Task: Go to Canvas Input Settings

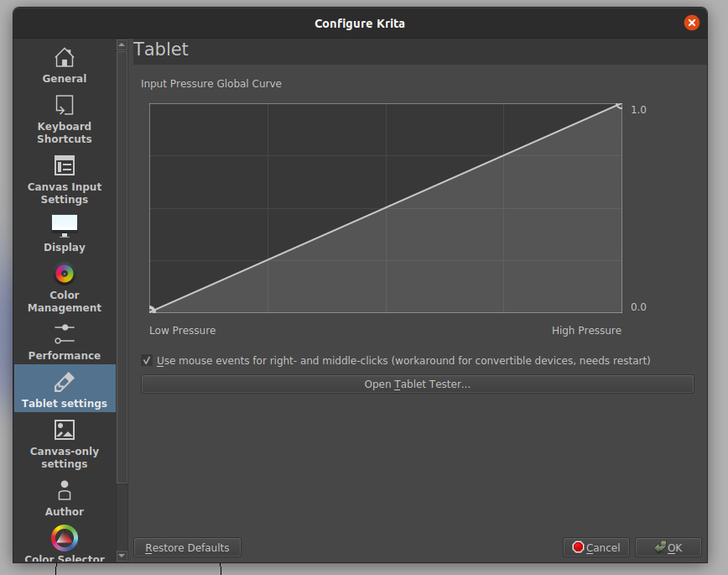Action: point(65,180)
